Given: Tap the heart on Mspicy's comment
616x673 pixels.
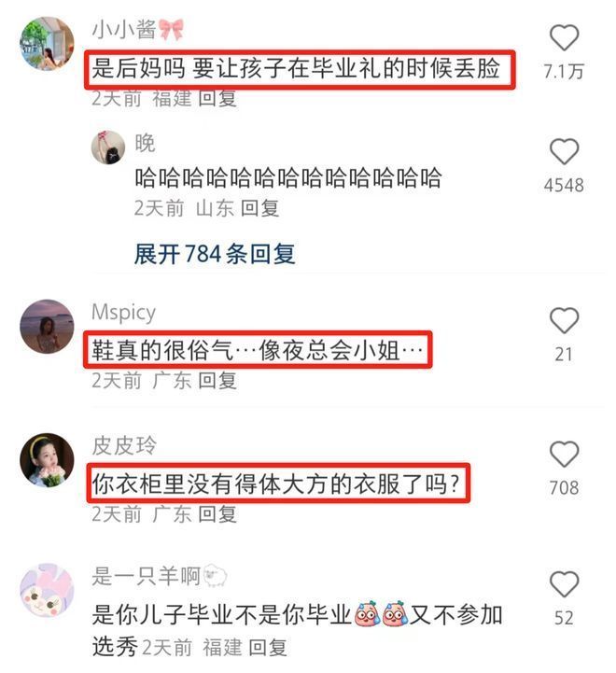Looking at the screenshot, I should point(564,320).
